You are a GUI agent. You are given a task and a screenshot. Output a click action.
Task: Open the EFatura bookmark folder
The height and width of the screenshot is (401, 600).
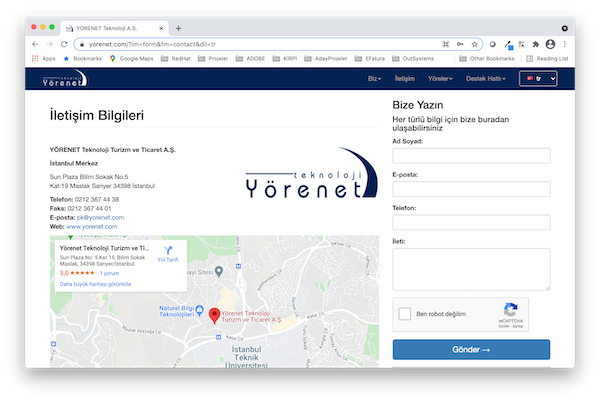point(370,59)
